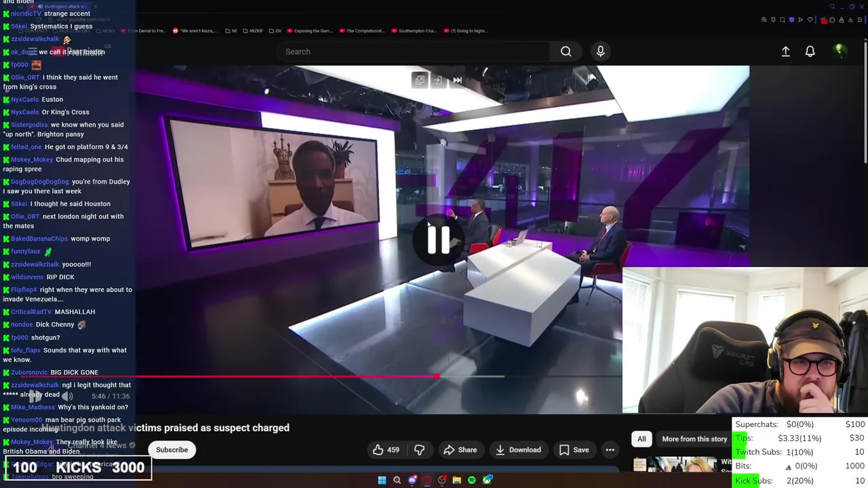Open Opera GX browser from taskbar

coord(427,480)
